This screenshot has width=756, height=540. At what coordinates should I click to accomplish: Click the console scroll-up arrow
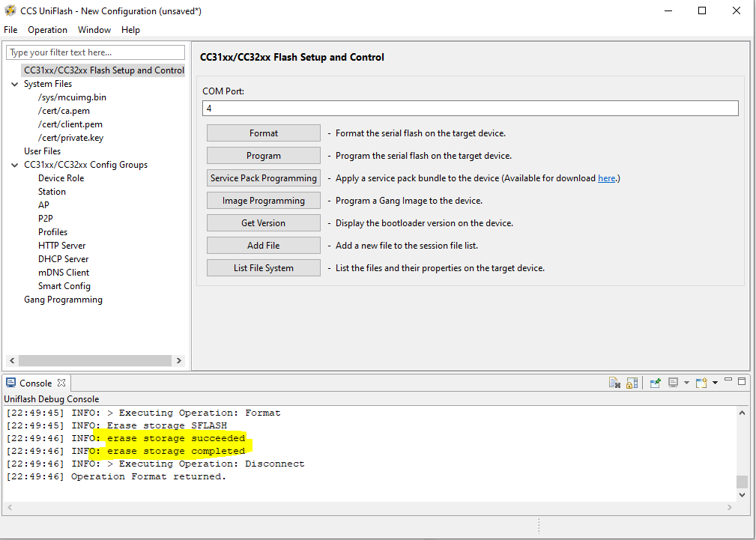[742, 413]
